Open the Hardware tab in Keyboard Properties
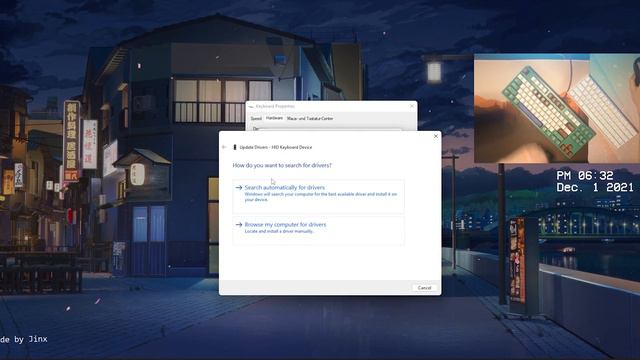 [x=274, y=118]
